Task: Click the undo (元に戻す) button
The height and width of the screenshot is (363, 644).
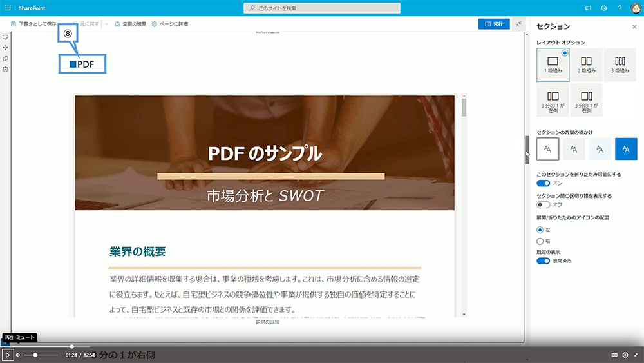Action: [x=86, y=24]
